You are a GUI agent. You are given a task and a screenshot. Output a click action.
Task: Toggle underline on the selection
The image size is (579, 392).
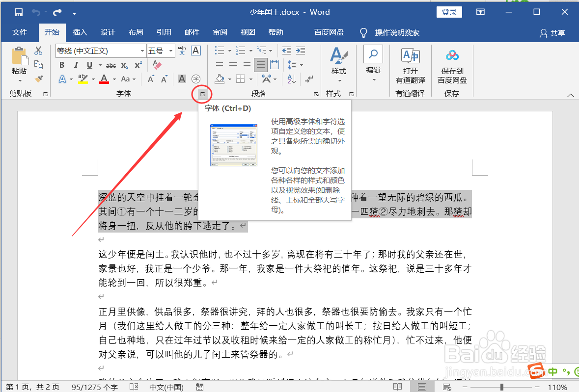point(89,64)
